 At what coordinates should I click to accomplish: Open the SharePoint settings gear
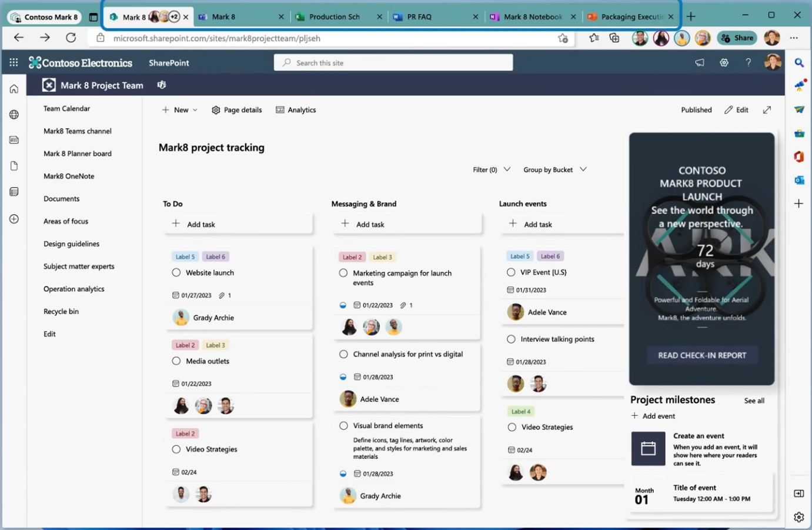(x=724, y=62)
